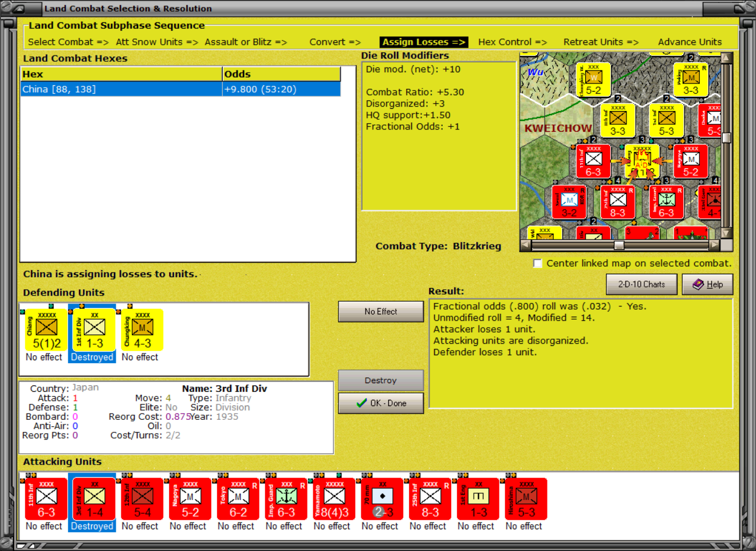Click the Hex column header
Viewport: 756px width, 551px height.
[121, 74]
